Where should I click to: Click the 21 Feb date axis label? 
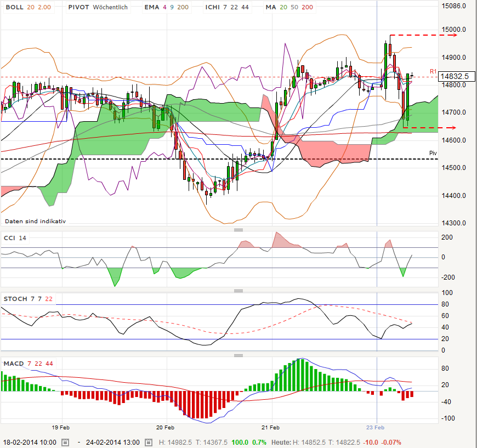270,428
